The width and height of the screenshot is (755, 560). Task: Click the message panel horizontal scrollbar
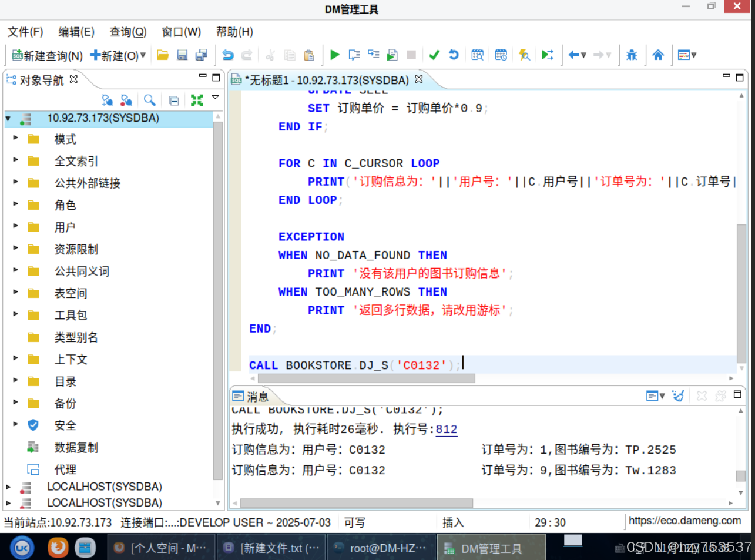coord(357,503)
